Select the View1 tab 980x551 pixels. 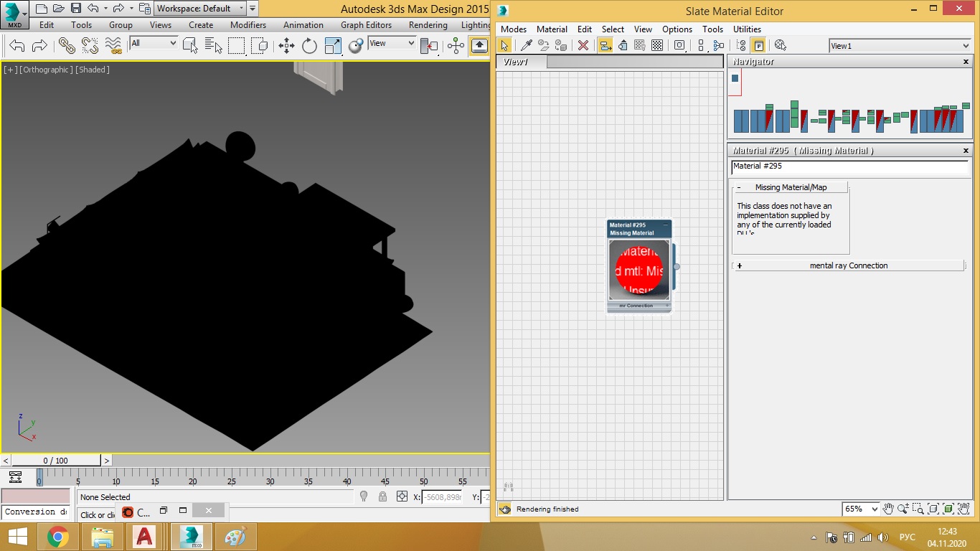pos(521,62)
